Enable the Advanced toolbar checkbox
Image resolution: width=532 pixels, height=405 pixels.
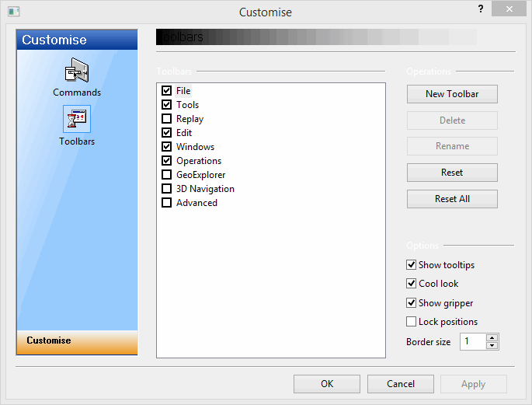tap(166, 203)
